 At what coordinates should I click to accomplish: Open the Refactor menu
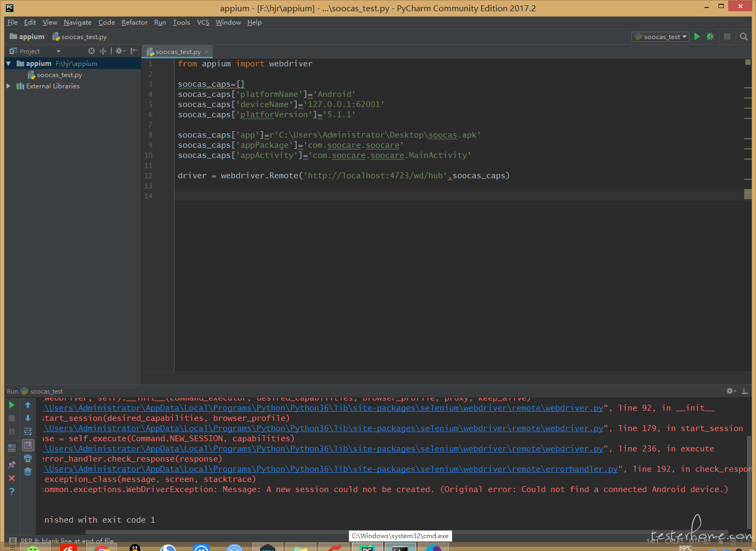pyautogui.click(x=134, y=22)
